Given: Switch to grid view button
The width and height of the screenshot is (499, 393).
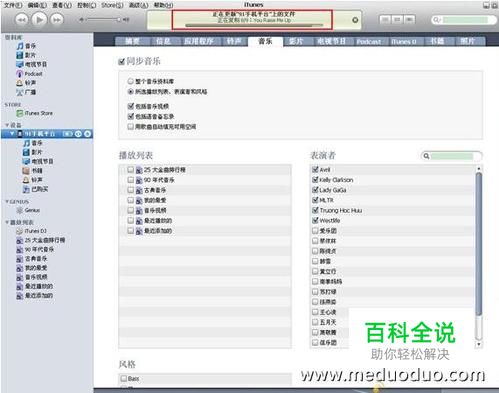Looking at the screenshot, I should coord(397,20).
